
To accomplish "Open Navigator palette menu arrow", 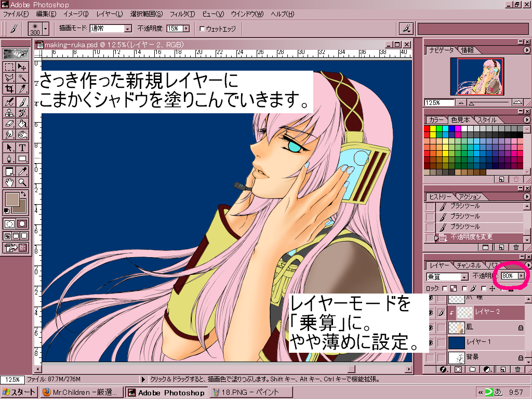I will 526,50.
